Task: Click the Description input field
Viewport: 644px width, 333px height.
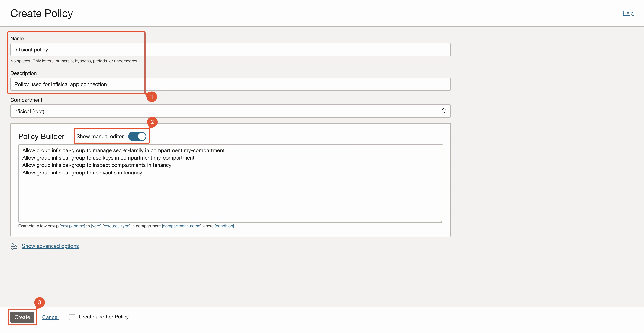Action: (x=230, y=84)
